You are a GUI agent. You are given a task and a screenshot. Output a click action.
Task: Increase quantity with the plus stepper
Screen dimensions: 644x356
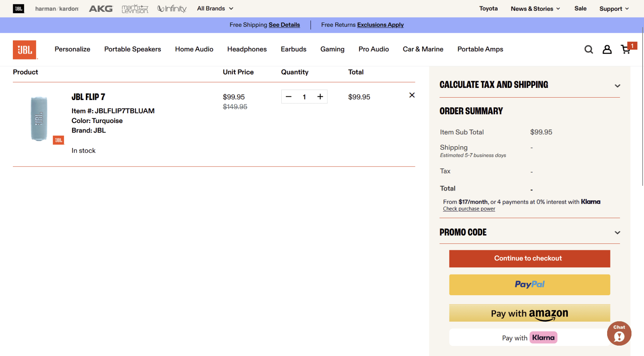[x=320, y=97]
